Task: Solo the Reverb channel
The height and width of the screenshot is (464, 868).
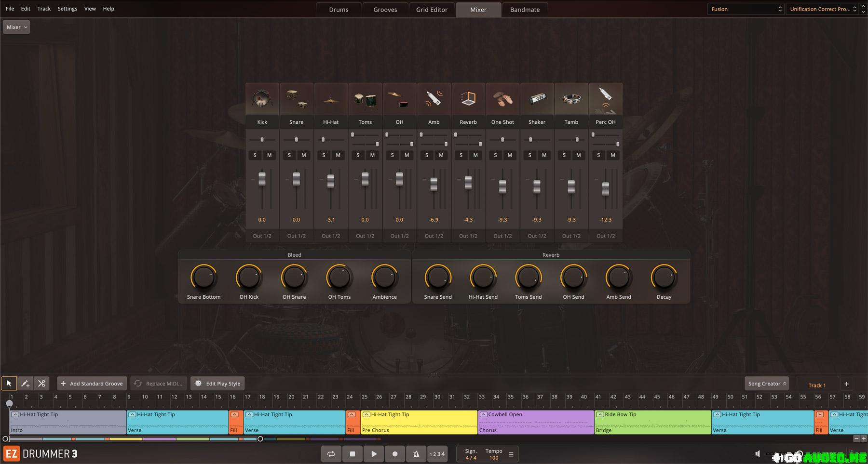Action: (461, 155)
